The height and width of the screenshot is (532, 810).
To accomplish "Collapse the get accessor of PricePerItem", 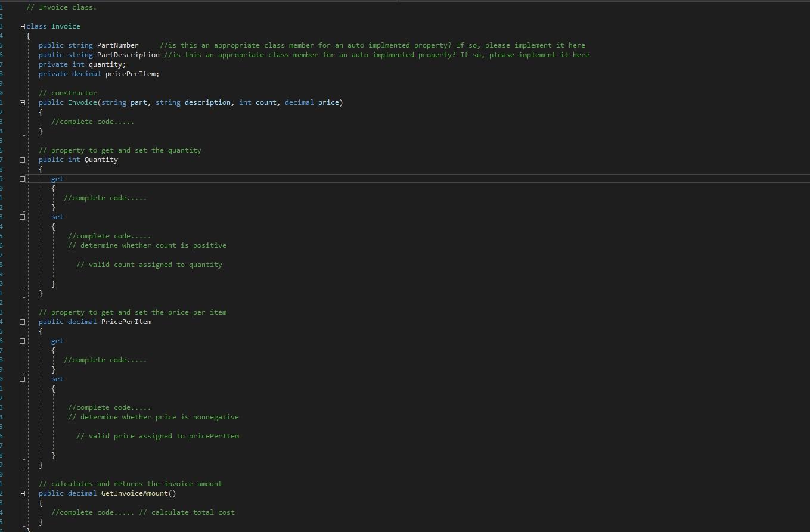I will coord(21,340).
